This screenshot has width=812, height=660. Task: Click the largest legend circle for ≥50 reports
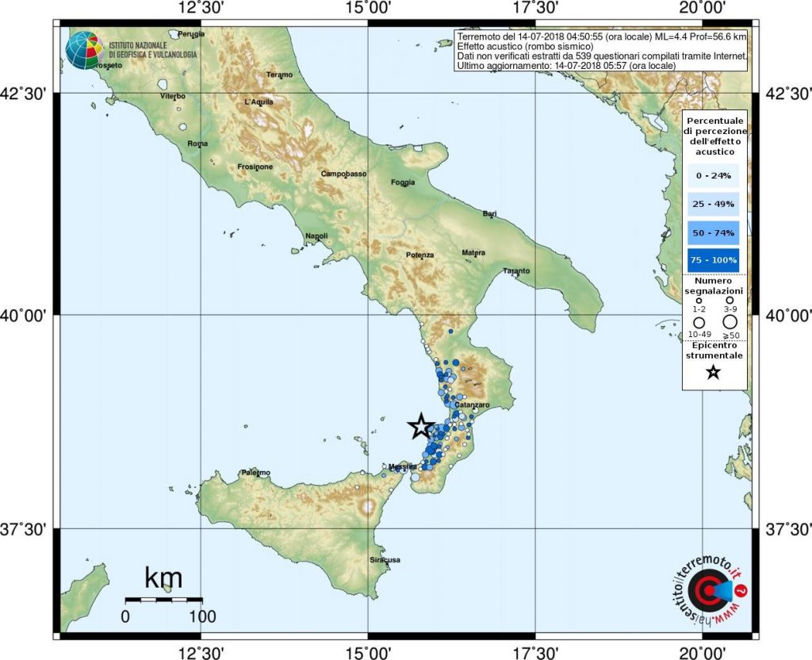tap(730, 322)
